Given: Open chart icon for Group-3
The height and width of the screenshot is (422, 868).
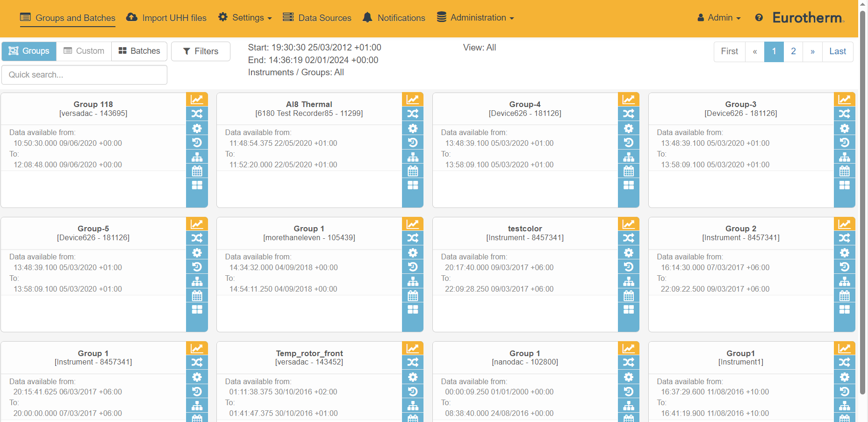Looking at the screenshot, I should [x=845, y=99].
